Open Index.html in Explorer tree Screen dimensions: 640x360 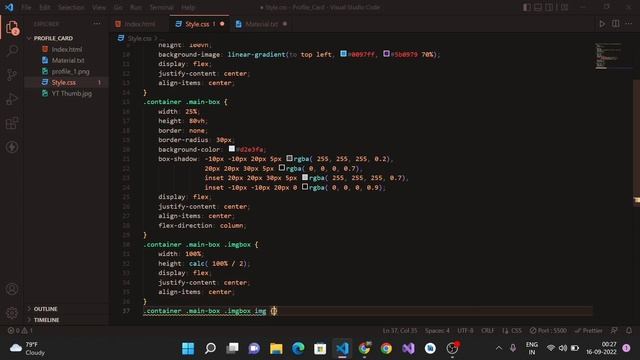[x=67, y=49]
